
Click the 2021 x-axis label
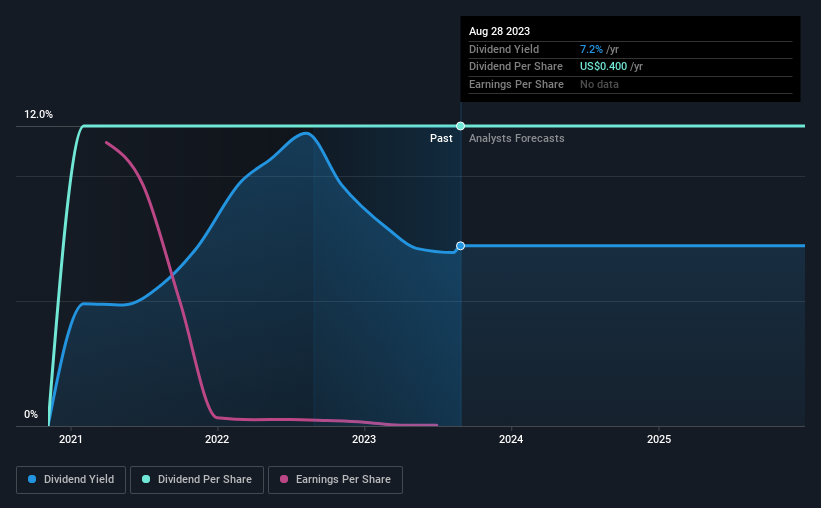[x=71, y=439]
